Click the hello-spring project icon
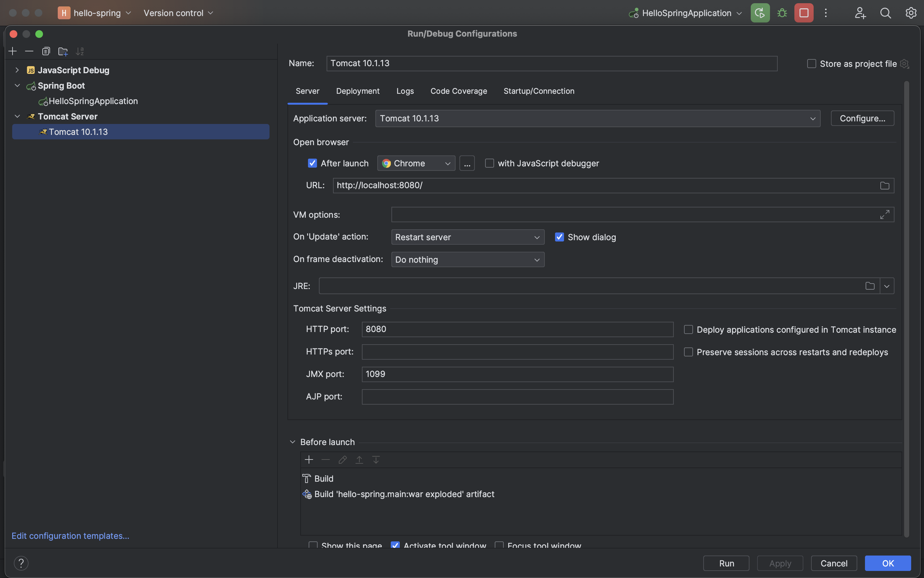This screenshot has height=578, width=924. point(64,13)
